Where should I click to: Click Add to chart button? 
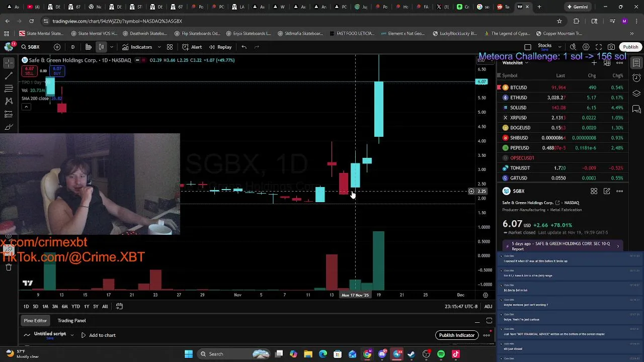coord(98,335)
